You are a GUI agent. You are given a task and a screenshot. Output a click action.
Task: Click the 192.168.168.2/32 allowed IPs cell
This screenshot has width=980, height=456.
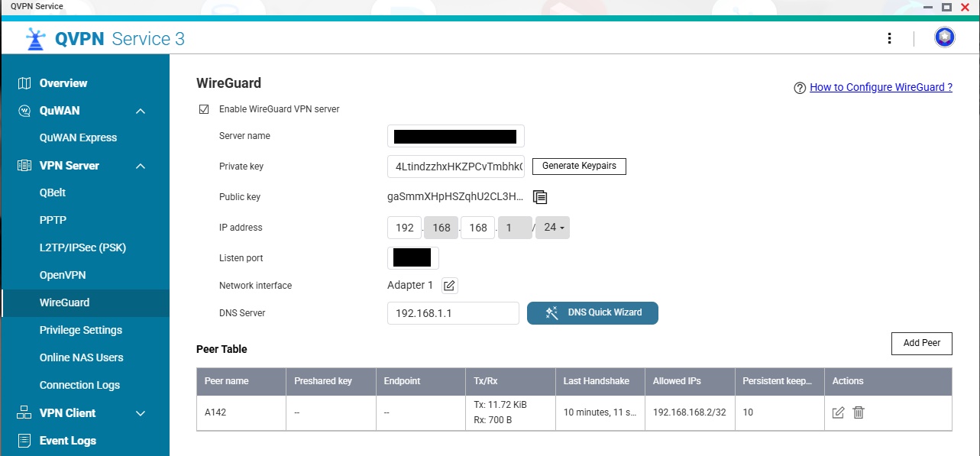coord(689,412)
